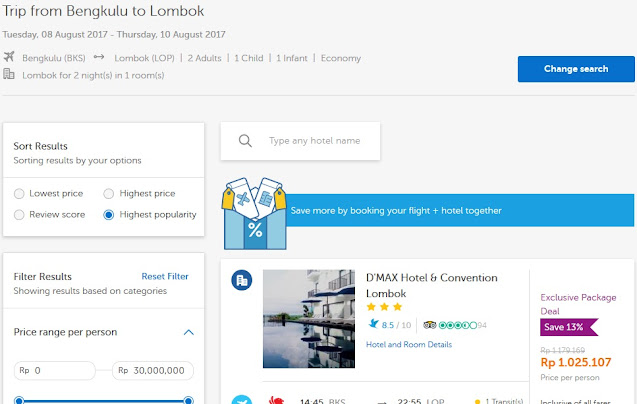Click the left price slider handle
This screenshot has height=404, width=637.
[x=19, y=400]
